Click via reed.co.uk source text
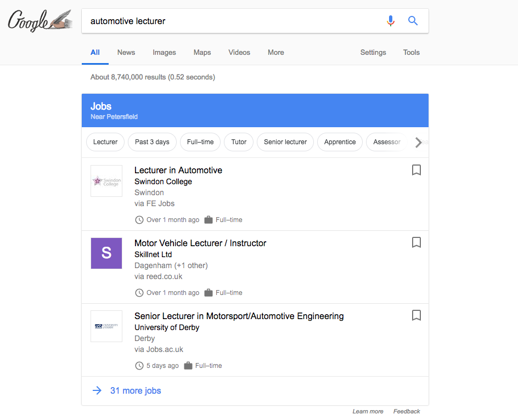The image size is (518, 420). [158, 277]
